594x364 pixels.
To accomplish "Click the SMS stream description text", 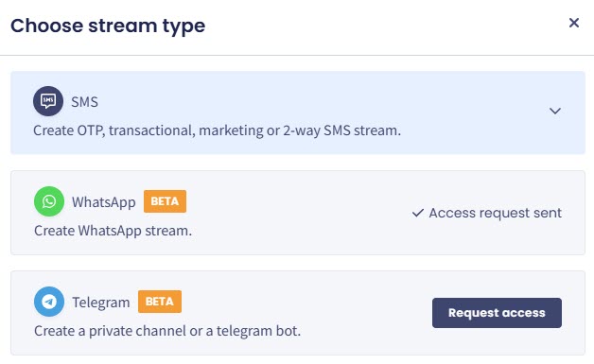I will pyautogui.click(x=217, y=130).
